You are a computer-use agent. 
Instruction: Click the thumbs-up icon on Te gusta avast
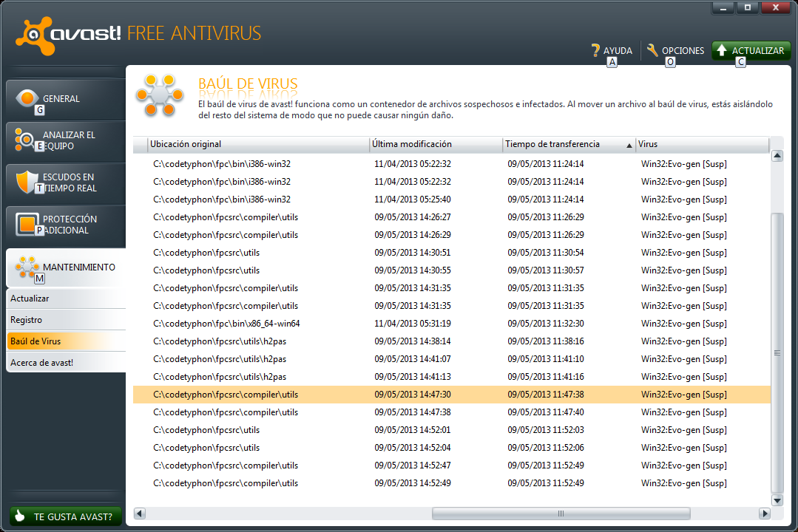coord(20,516)
